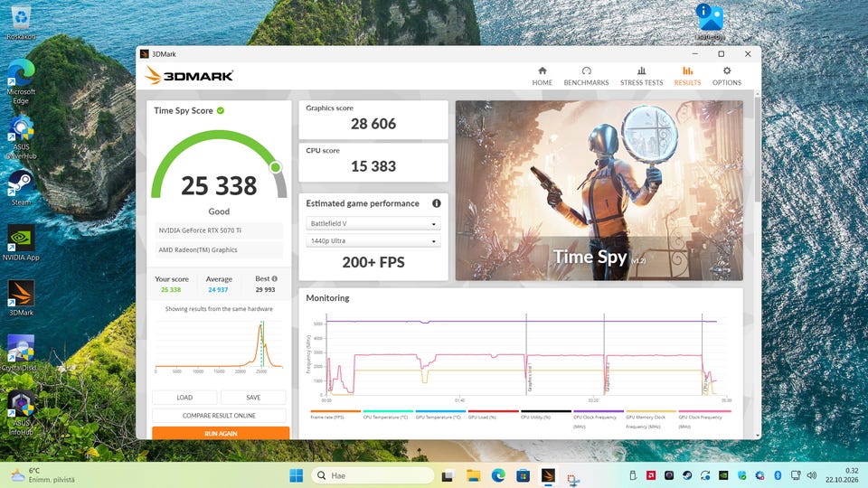Expand the 1440p Ultra resolution dropdown

[x=373, y=241]
